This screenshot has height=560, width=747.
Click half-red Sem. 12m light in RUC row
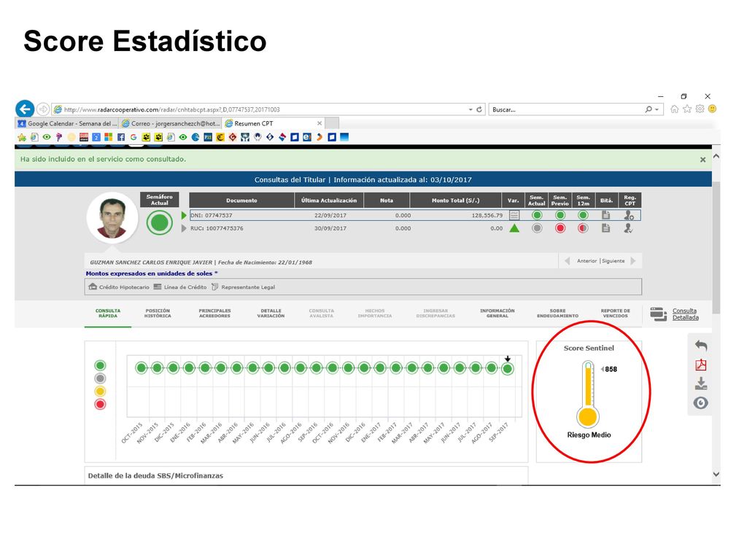(x=583, y=228)
